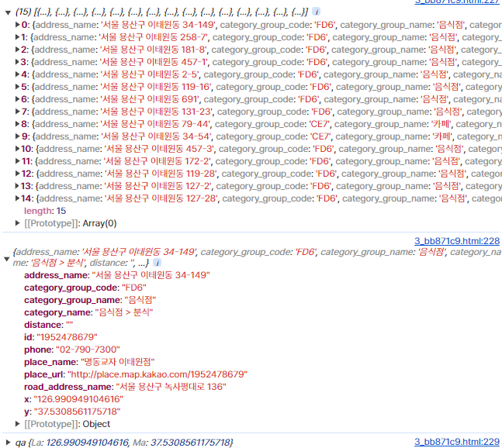Expand array item 7 with address 131-23
Screen dimensions: 502x448
(x=18, y=112)
